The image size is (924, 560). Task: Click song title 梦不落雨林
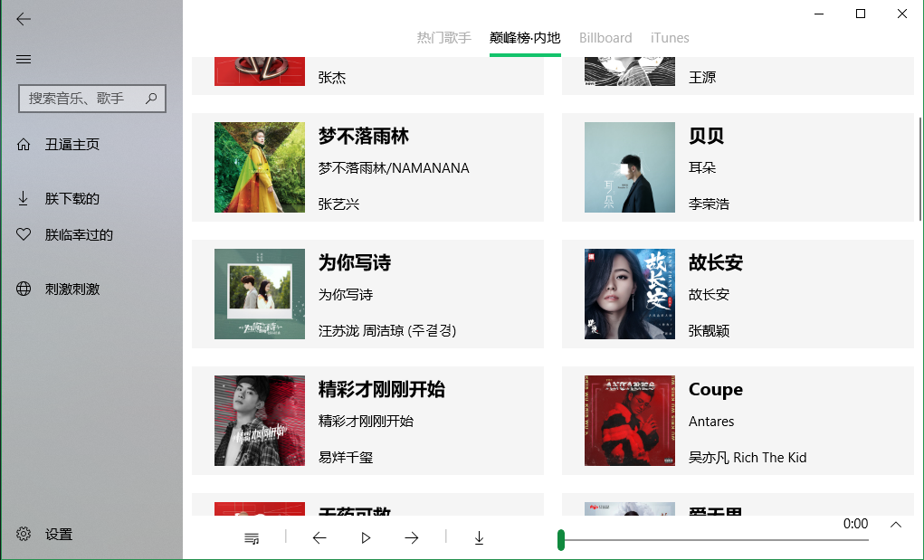364,136
